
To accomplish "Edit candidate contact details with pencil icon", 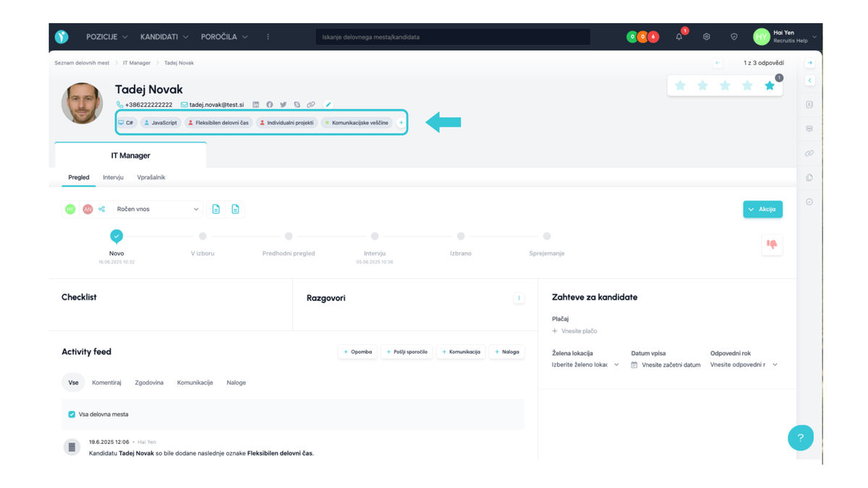I will click(x=328, y=105).
